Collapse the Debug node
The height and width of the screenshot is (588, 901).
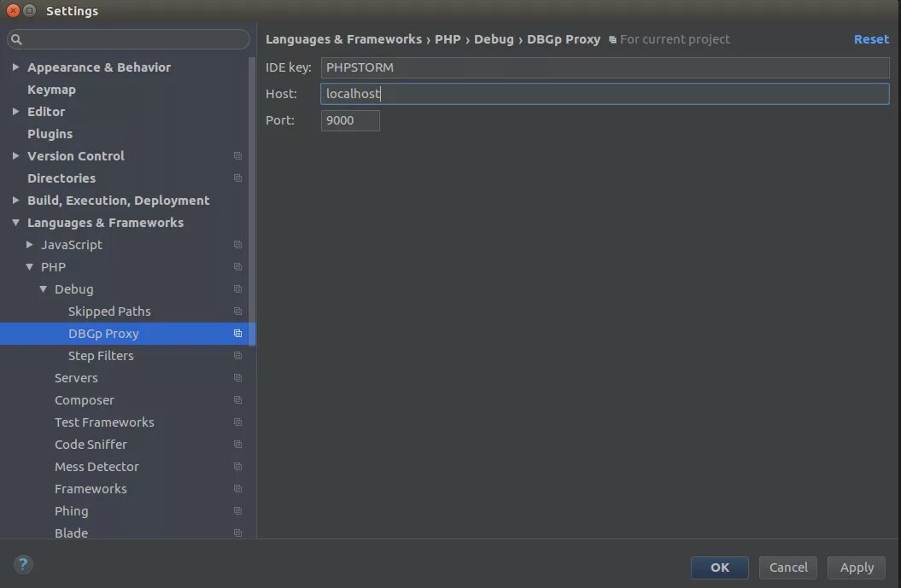[43, 288]
